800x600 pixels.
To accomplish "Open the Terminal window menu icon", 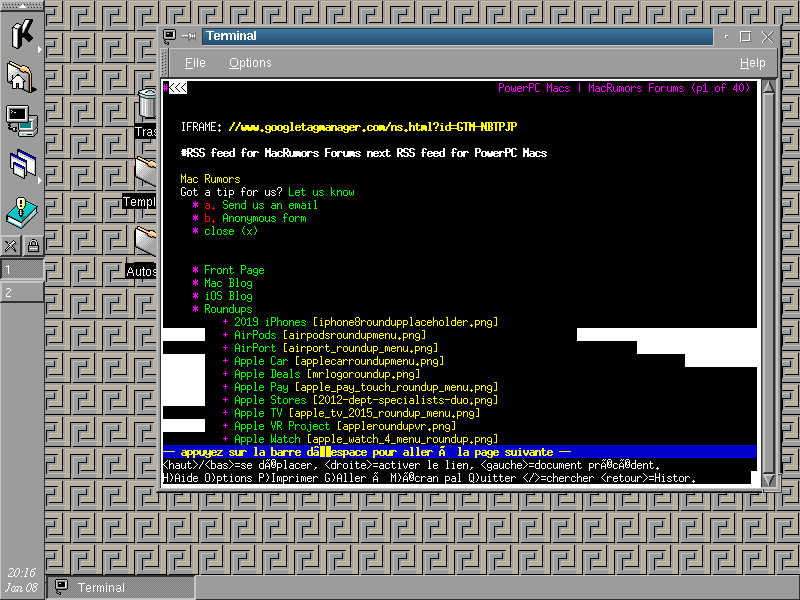I will [169, 36].
